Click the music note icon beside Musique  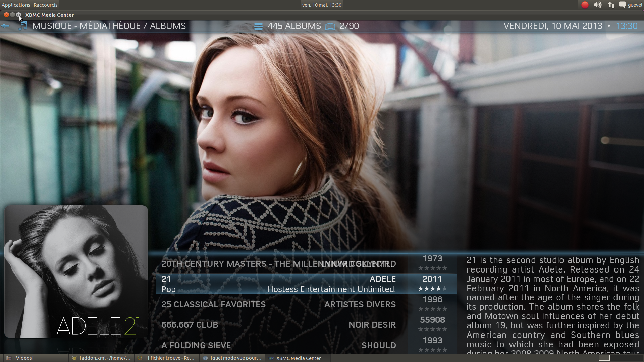pyautogui.click(x=23, y=26)
